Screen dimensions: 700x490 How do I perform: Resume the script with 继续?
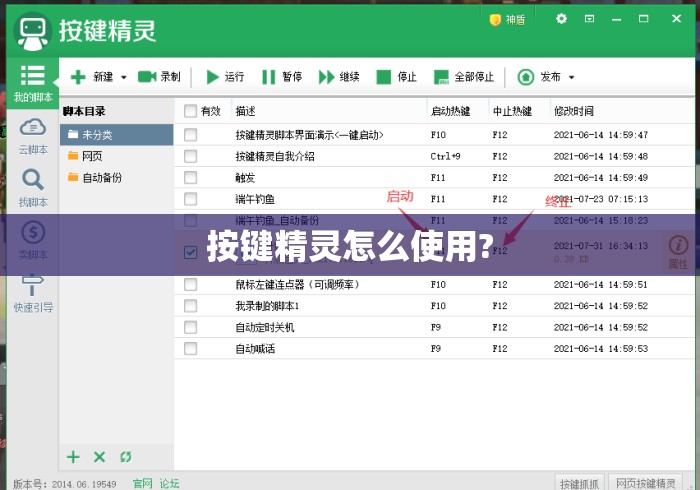(339, 77)
